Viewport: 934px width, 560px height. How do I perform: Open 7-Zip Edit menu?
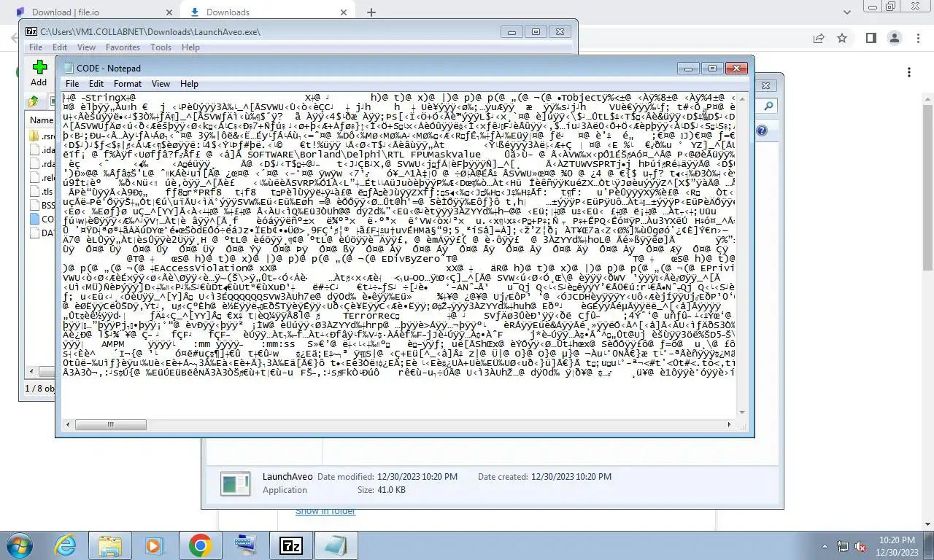pyautogui.click(x=60, y=47)
